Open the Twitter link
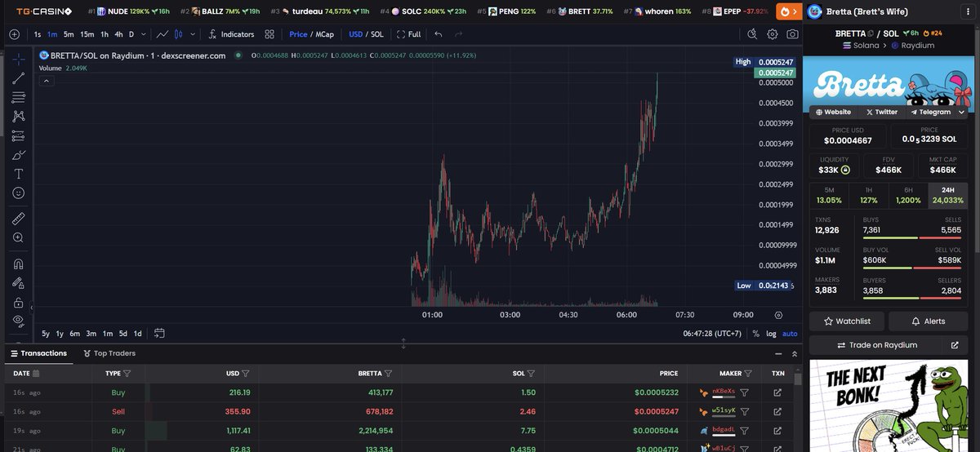The height and width of the screenshot is (452, 980). click(x=881, y=112)
